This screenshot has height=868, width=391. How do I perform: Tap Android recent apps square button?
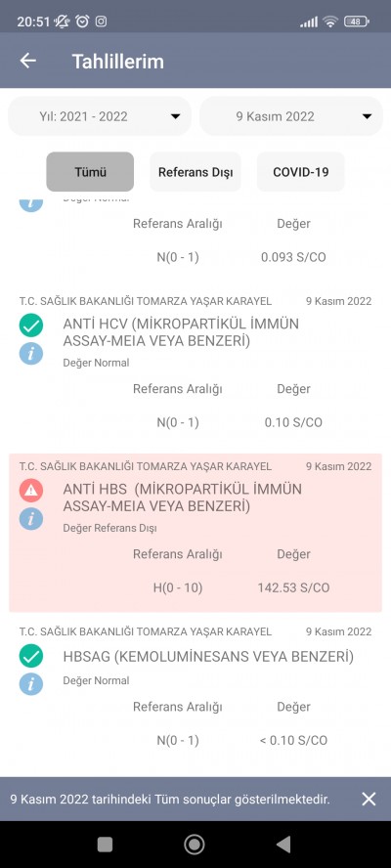[x=105, y=845]
